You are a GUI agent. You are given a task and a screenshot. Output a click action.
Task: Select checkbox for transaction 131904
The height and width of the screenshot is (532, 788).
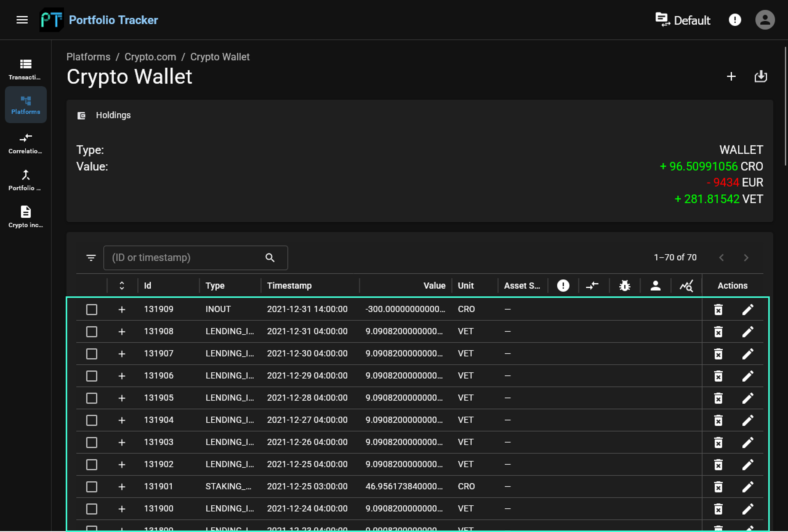[x=91, y=421]
